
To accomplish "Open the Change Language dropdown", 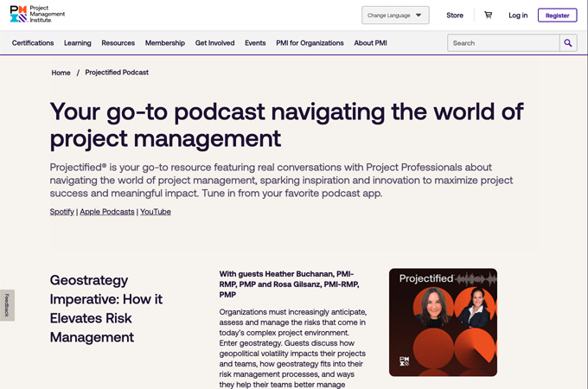I will click(395, 16).
